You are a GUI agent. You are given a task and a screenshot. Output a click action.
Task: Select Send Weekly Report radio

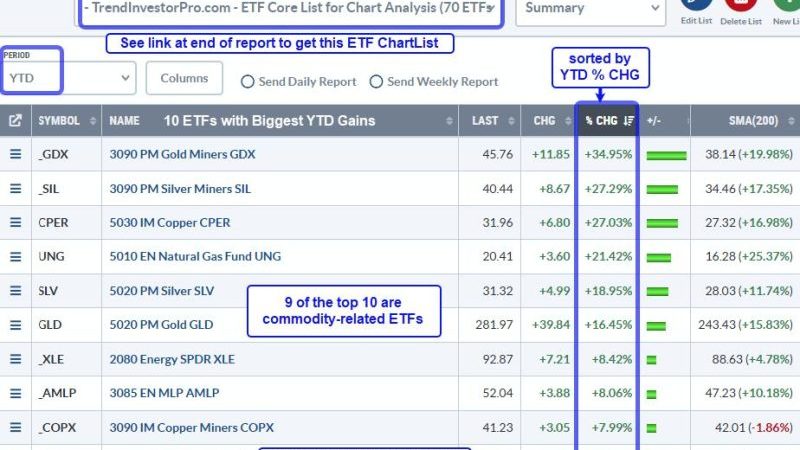[x=376, y=82]
